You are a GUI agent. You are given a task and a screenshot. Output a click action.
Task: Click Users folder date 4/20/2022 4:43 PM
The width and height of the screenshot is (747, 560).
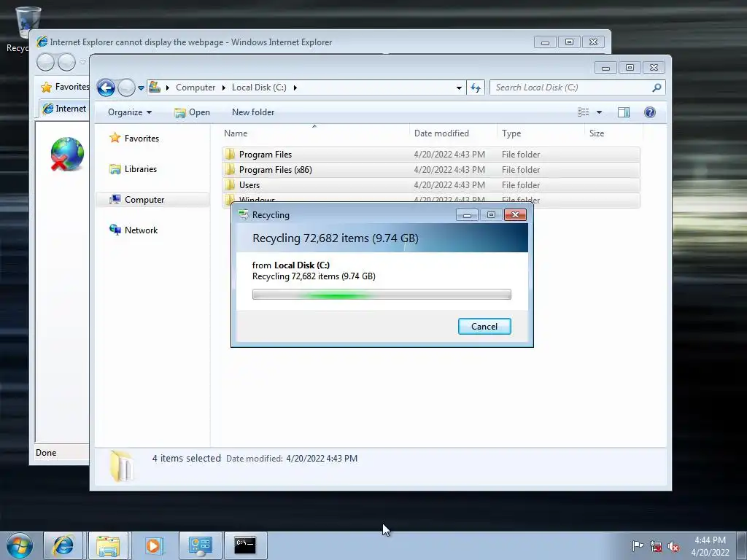pos(449,184)
